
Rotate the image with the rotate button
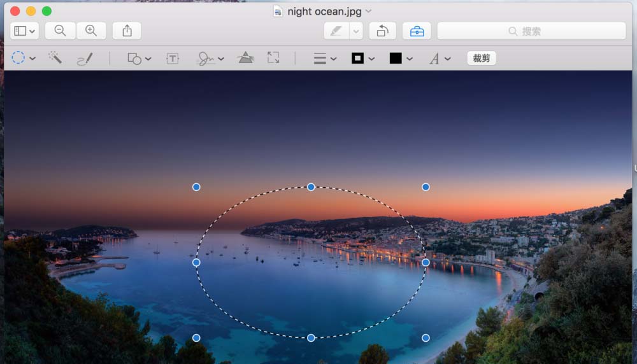click(x=382, y=31)
